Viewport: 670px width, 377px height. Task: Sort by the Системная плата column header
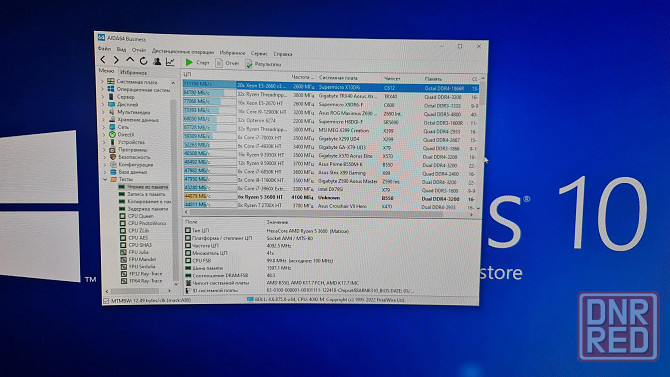(x=338, y=78)
